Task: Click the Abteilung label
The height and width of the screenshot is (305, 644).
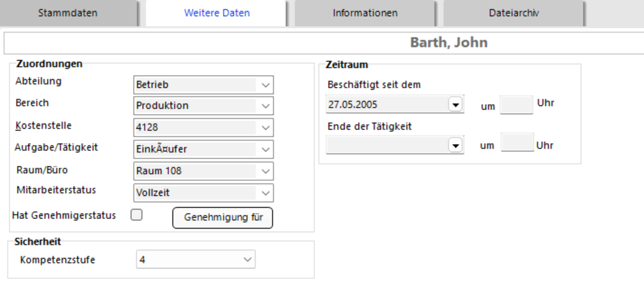Action: click(39, 81)
